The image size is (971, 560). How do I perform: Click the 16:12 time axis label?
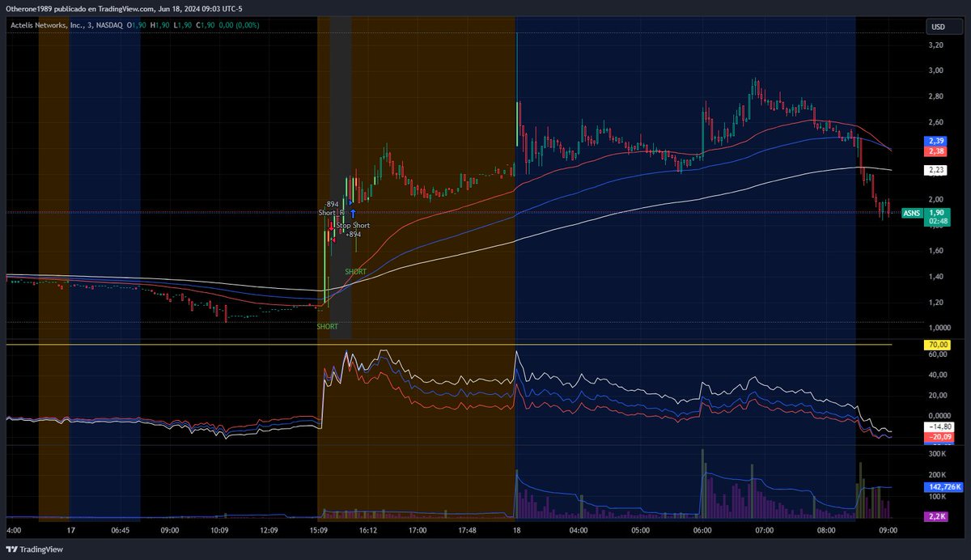coord(368,531)
